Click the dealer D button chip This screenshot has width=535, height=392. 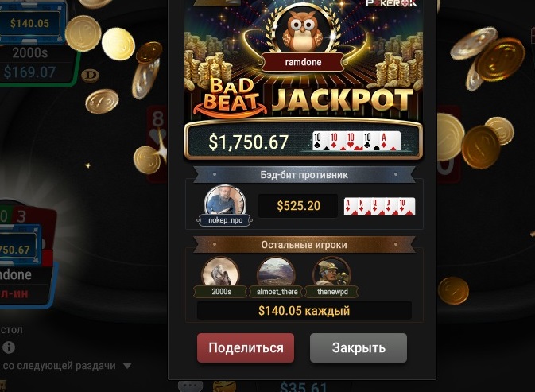pyautogui.click(x=90, y=76)
